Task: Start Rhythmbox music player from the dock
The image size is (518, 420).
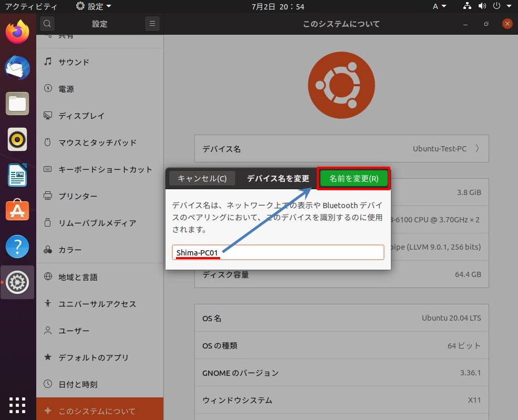Action: 17,139
